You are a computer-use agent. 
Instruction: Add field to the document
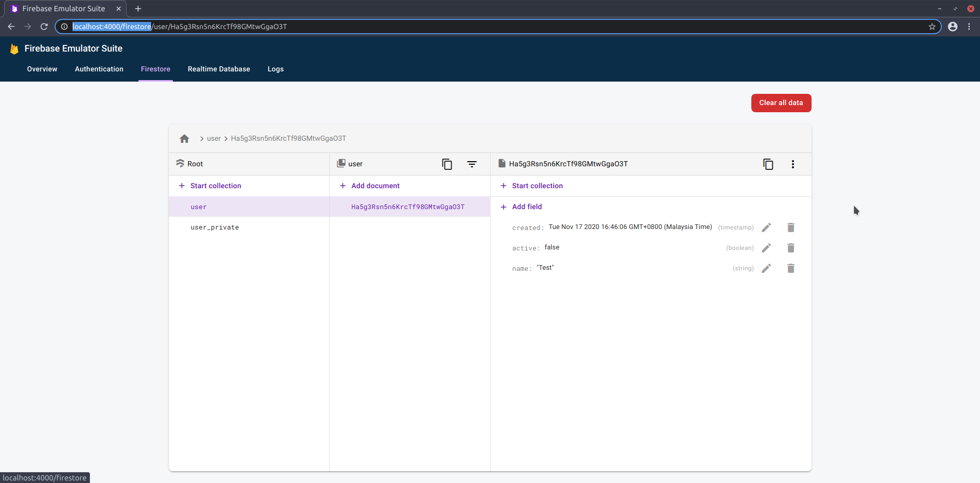(x=527, y=207)
